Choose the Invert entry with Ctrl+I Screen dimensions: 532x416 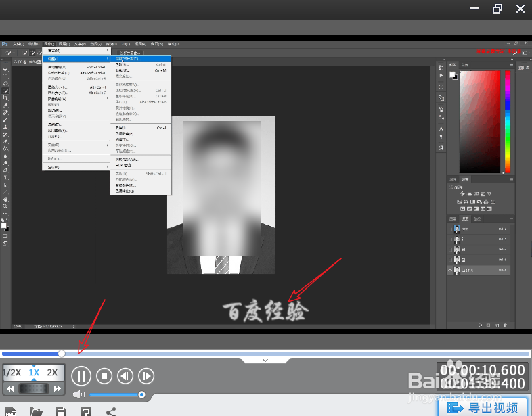point(141,128)
